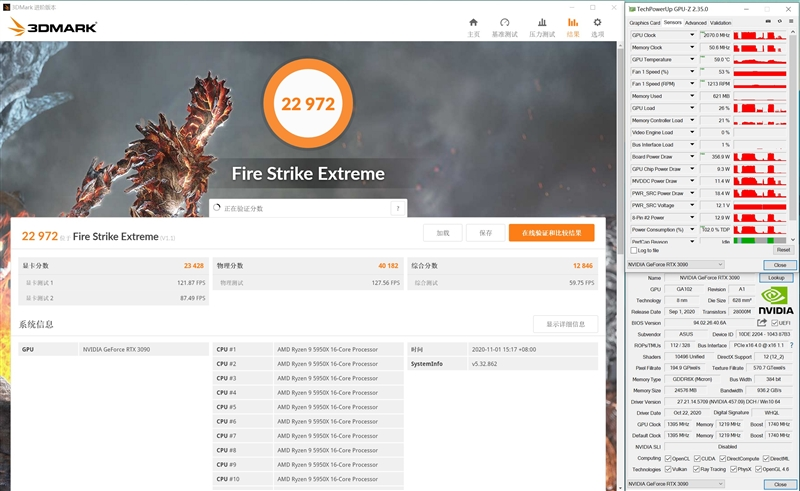Click the NVIDIA logo in GPU-Z
This screenshot has height=491, width=800.
776,301
